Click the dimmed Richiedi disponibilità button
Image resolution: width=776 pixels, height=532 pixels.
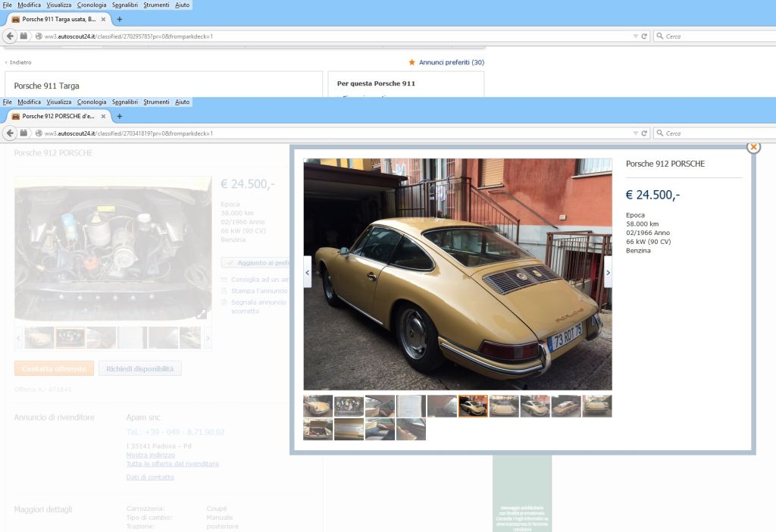pyautogui.click(x=139, y=369)
